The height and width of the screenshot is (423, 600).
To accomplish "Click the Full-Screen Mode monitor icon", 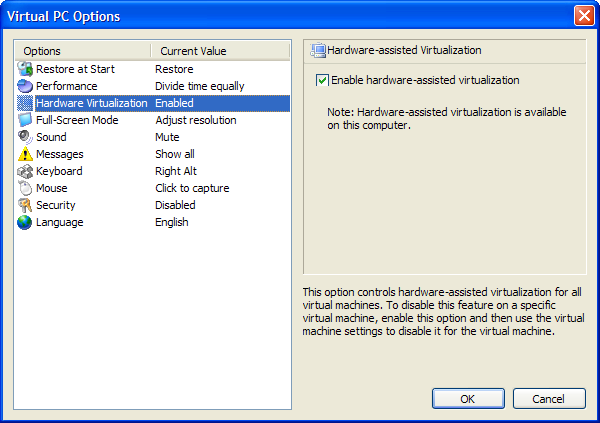I will click(25, 120).
